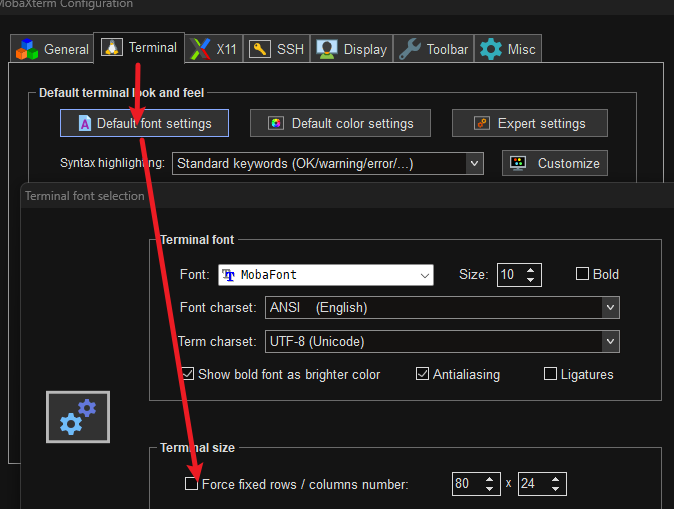Click the color wheel icon in Default color settings
Image resolution: width=674 pixels, height=509 pixels.
pyautogui.click(x=276, y=123)
